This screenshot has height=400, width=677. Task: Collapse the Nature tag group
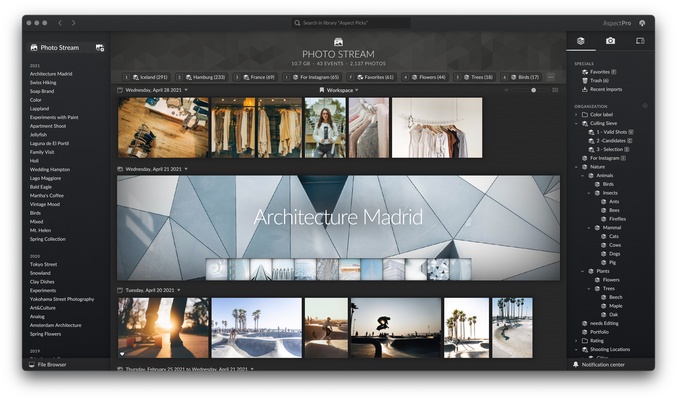pos(576,167)
